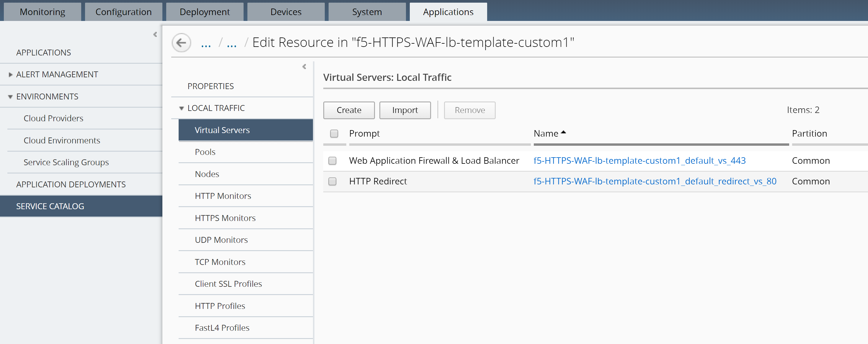
Task: Expand the ALERT MANAGEMENT section
Action: pos(10,75)
